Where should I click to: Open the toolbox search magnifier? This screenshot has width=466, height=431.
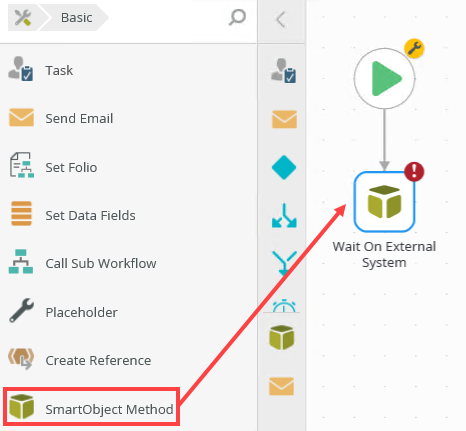pyautogui.click(x=237, y=17)
